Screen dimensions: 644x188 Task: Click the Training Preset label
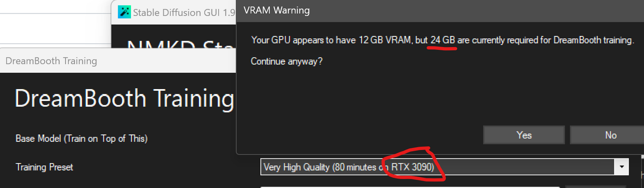(44, 167)
